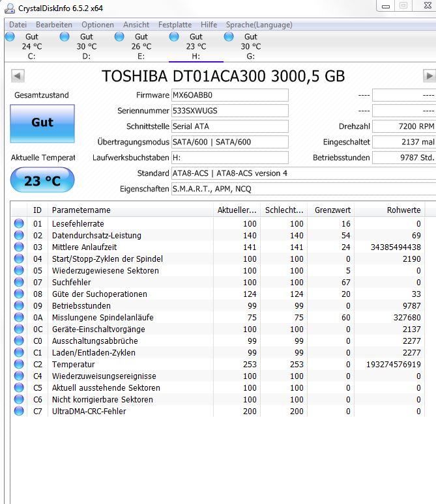Select the Lesefehlerrate parameter name
This screenshot has width=436, height=504.
[x=78, y=224]
